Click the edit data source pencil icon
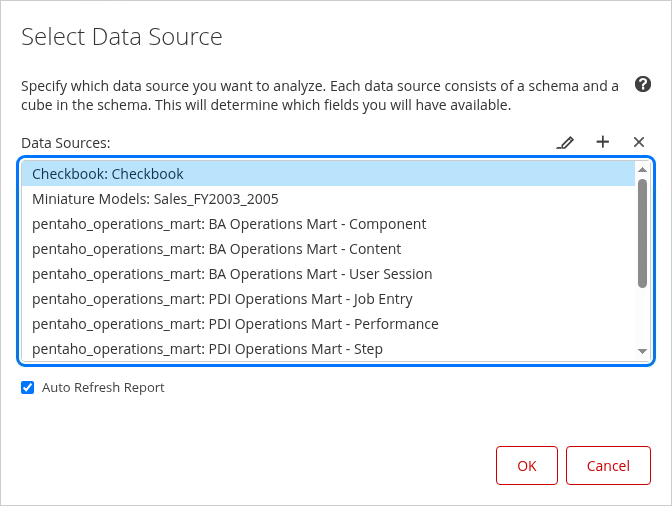 [x=565, y=143]
